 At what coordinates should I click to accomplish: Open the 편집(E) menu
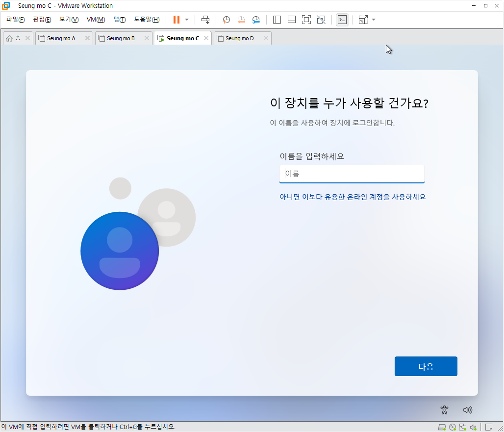click(x=42, y=20)
